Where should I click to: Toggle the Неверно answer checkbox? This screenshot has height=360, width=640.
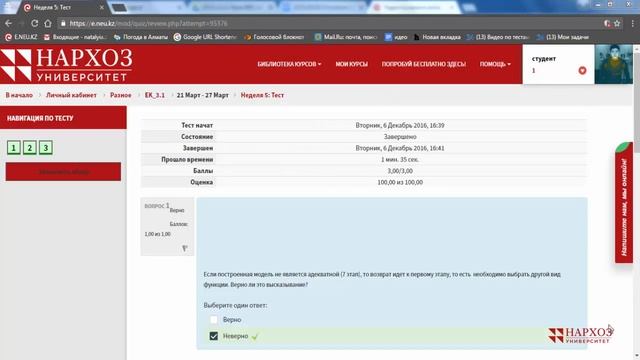pos(213,336)
